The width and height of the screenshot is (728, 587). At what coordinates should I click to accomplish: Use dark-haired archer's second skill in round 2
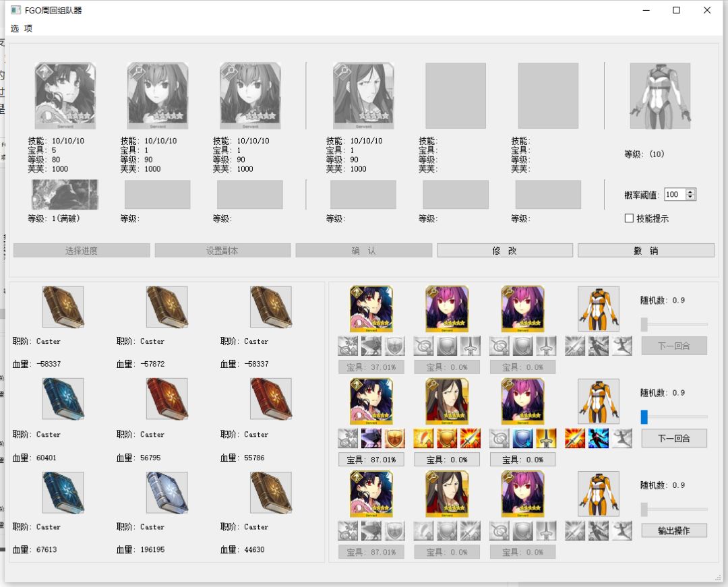pyautogui.click(x=371, y=438)
